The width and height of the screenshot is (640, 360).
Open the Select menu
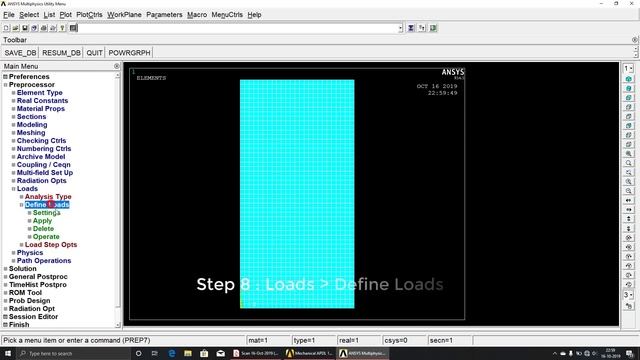pos(29,15)
